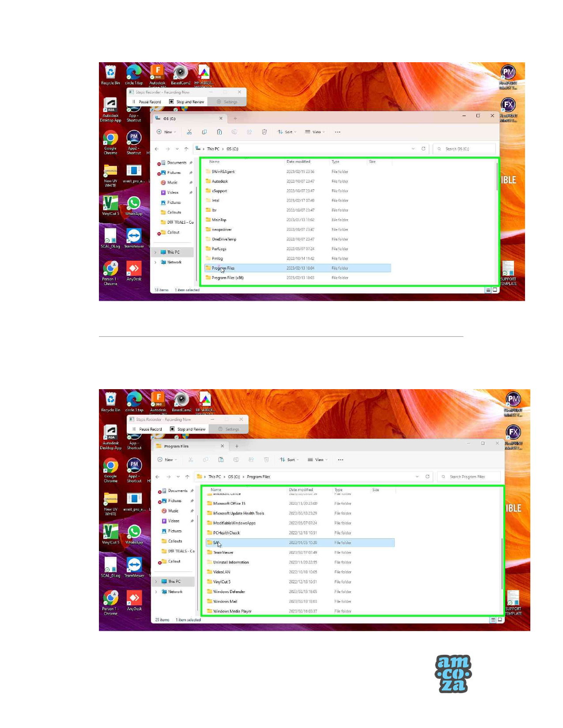Click the Cut icon in OS (C:) window toolbar
This screenshot has width=563, height=728.
[189, 132]
